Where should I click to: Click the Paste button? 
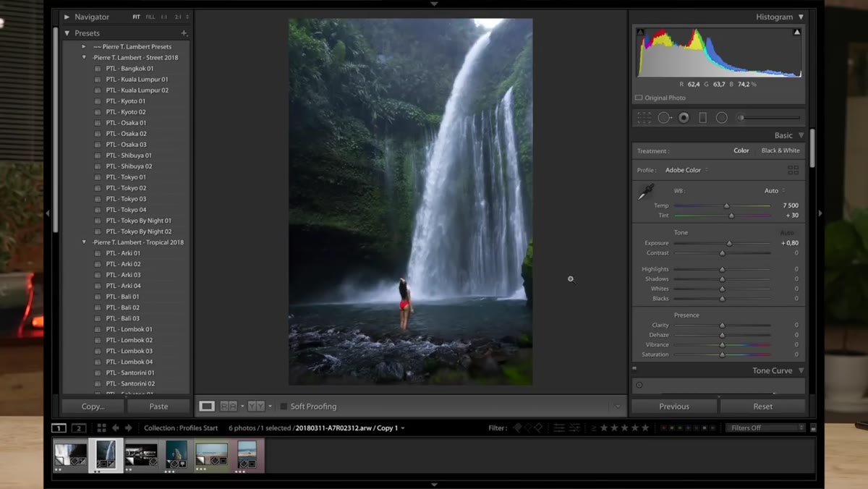click(x=158, y=407)
